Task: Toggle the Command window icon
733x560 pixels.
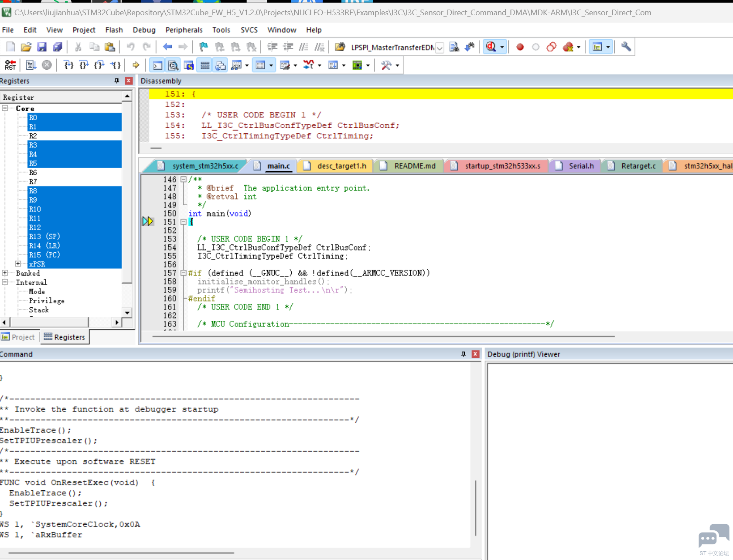Action: pyautogui.click(x=157, y=65)
